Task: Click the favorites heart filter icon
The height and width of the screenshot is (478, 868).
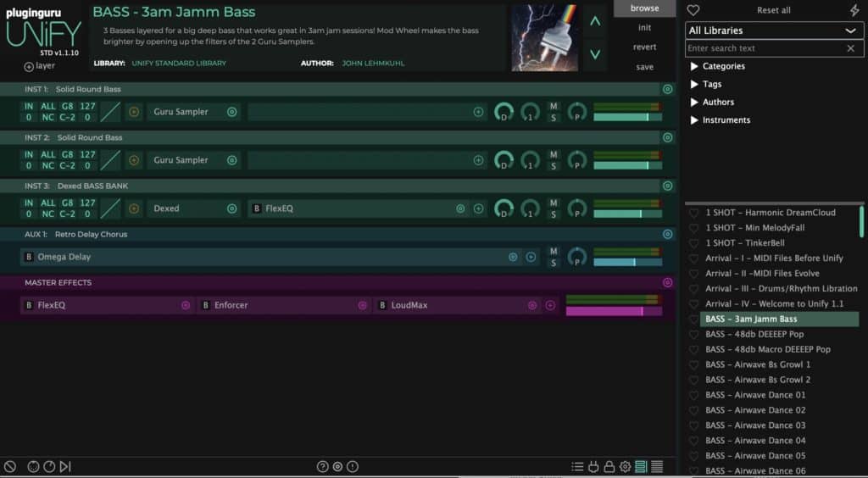Action: point(693,10)
